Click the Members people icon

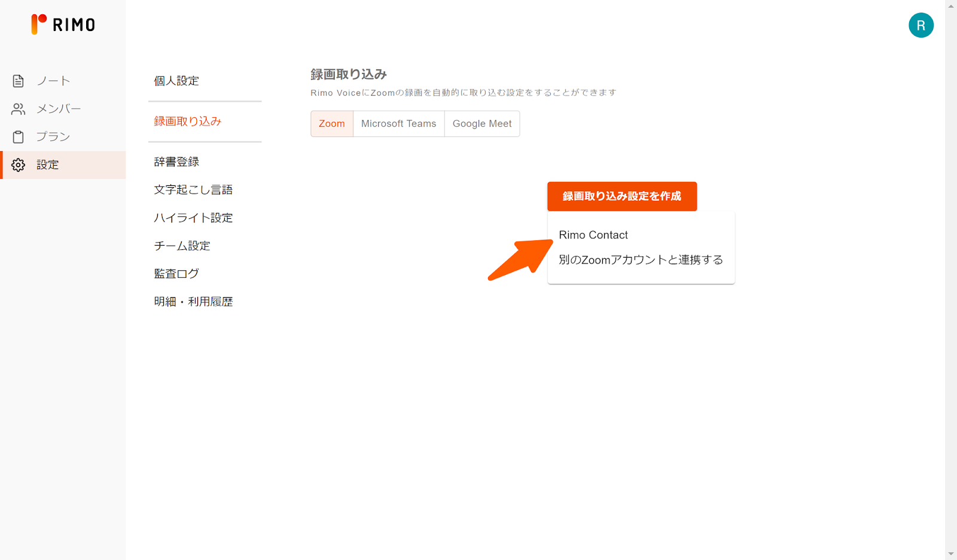[x=19, y=109]
